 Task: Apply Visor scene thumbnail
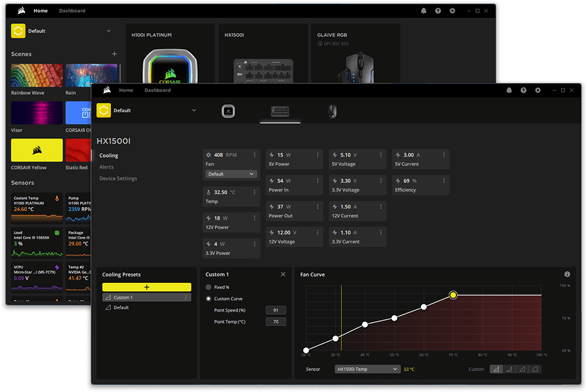(x=37, y=113)
